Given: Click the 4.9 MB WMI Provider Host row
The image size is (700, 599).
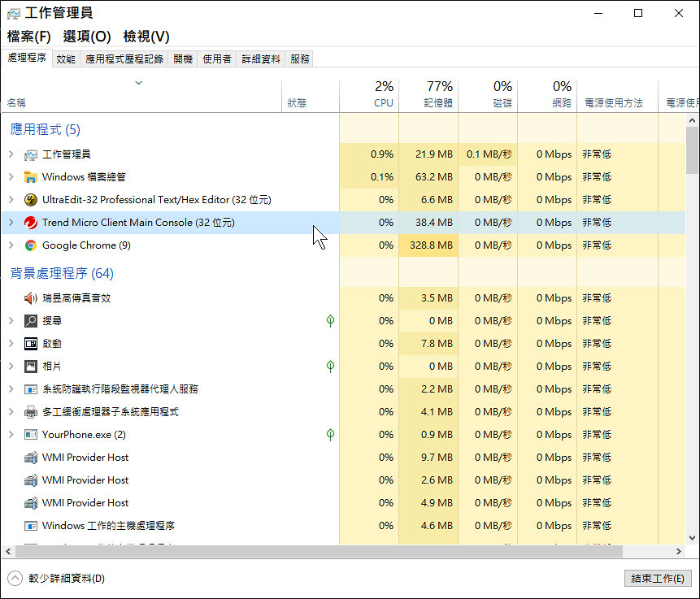Looking at the screenshot, I should (343, 503).
